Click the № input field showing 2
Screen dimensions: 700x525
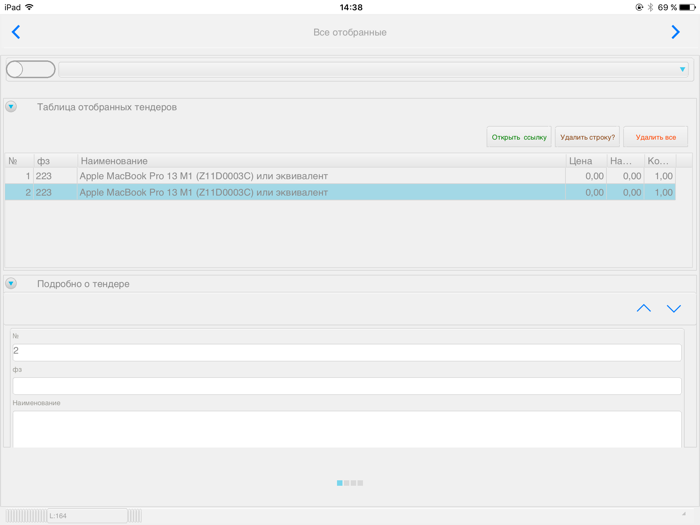point(347,352)
